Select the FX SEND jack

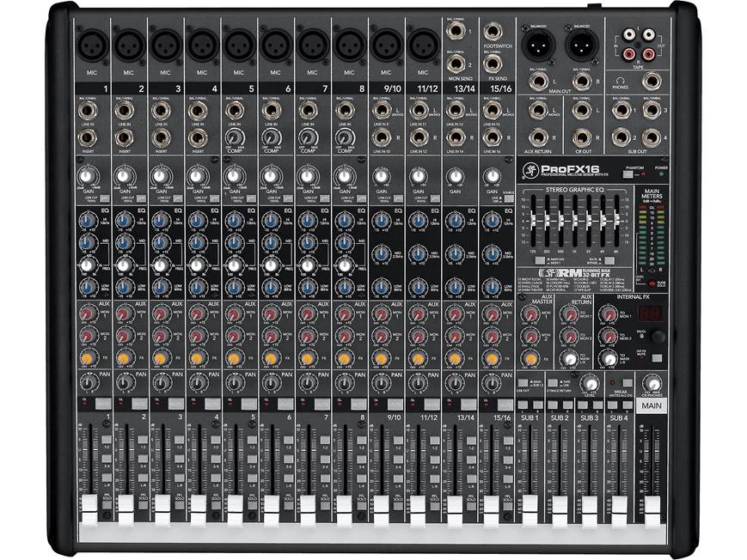point(494,64)
